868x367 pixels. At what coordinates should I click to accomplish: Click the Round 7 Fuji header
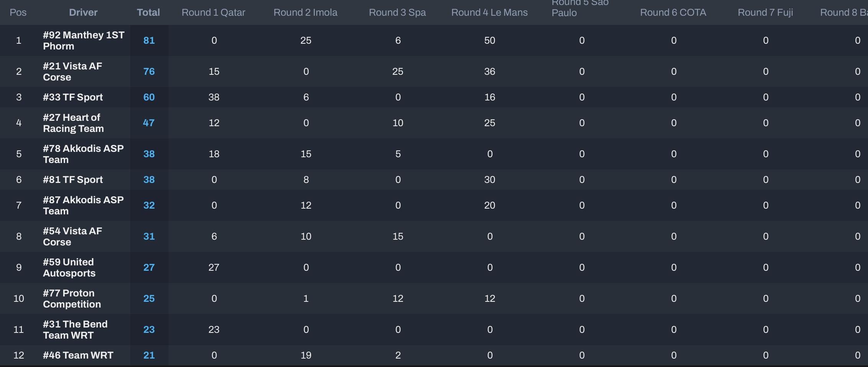tap(765, 12)
